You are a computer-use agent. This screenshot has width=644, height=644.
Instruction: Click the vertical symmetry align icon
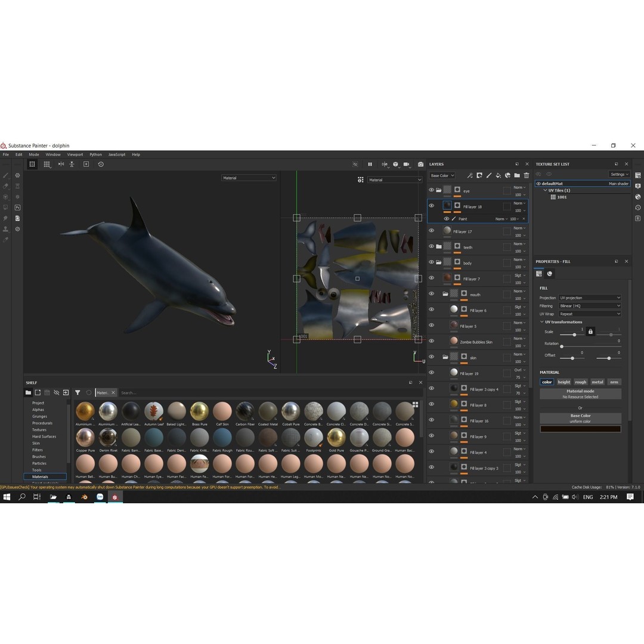pyautogui.click(x=72, y=165)
